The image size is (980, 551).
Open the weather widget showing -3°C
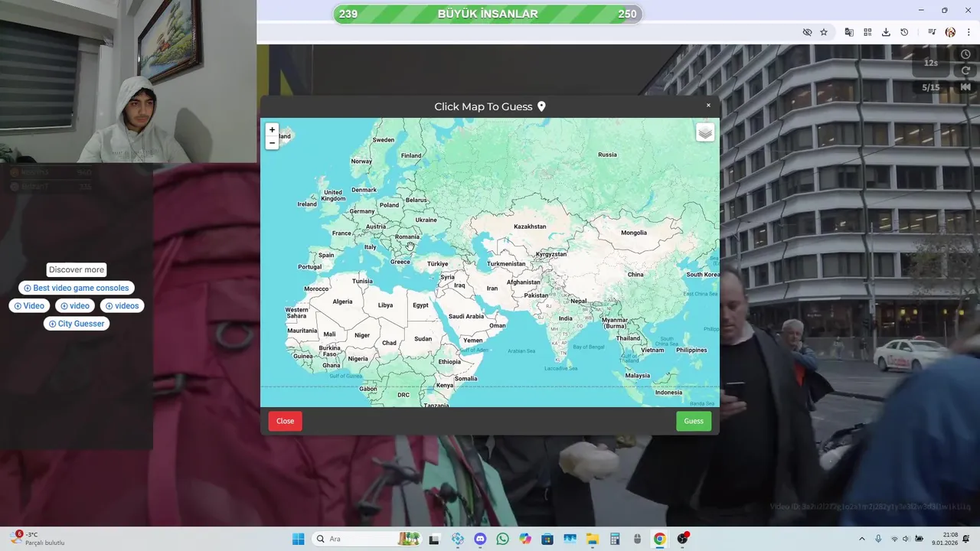(x=37, y=539)
